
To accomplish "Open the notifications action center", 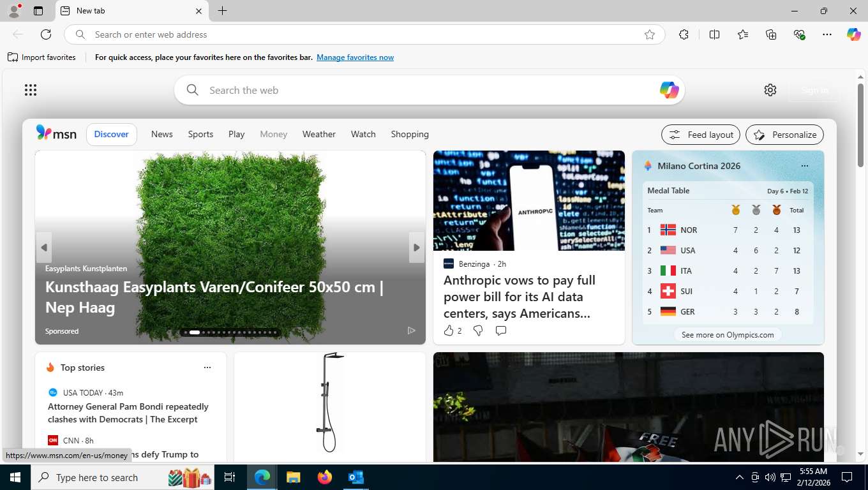I will pyautogui.click(x=847, y=477).
